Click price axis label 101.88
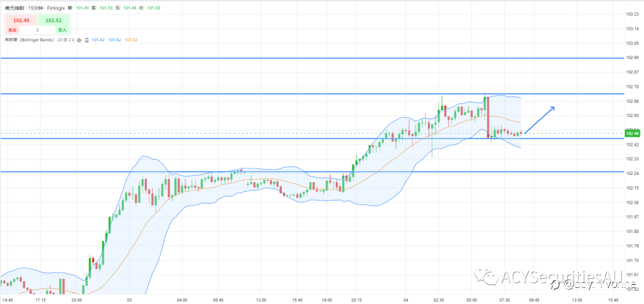This screenshot has width=644, height=304. [631, 231]
